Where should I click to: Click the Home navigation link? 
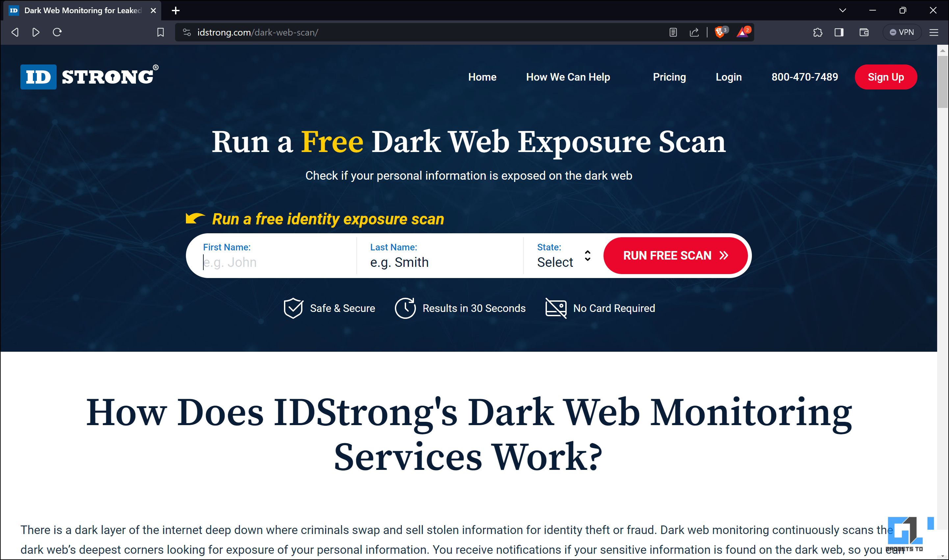pyautogui.click(x=482, y=77)
